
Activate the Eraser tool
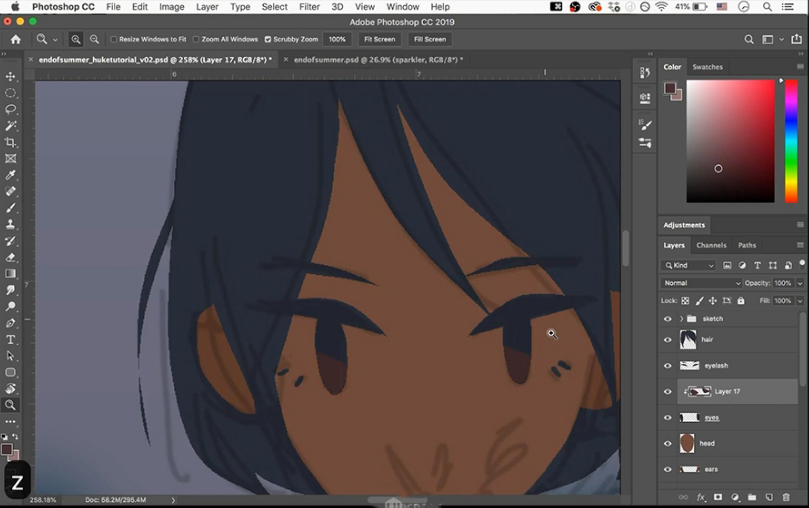point(11,257)
